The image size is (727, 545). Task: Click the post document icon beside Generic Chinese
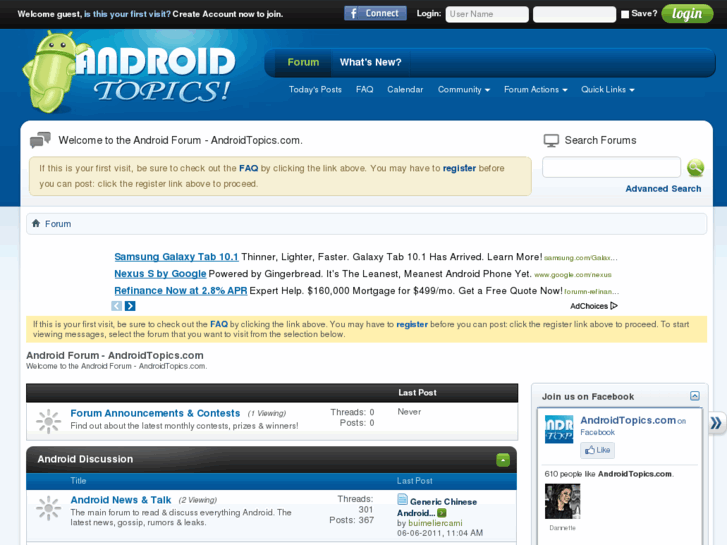(x=402, y=500)
